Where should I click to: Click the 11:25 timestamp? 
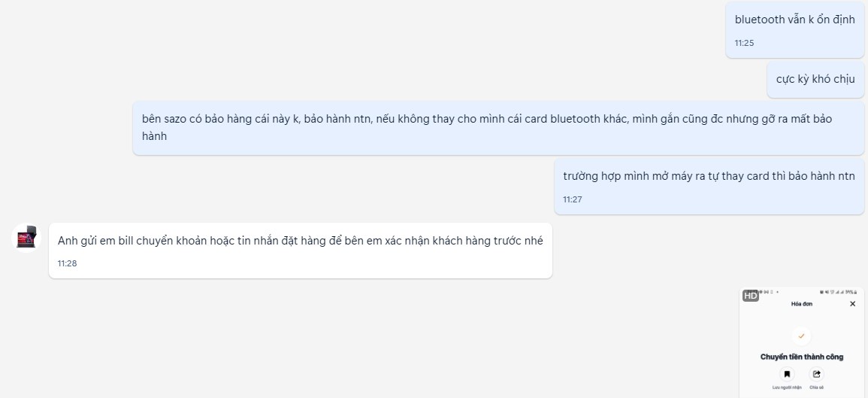point(744,43)
